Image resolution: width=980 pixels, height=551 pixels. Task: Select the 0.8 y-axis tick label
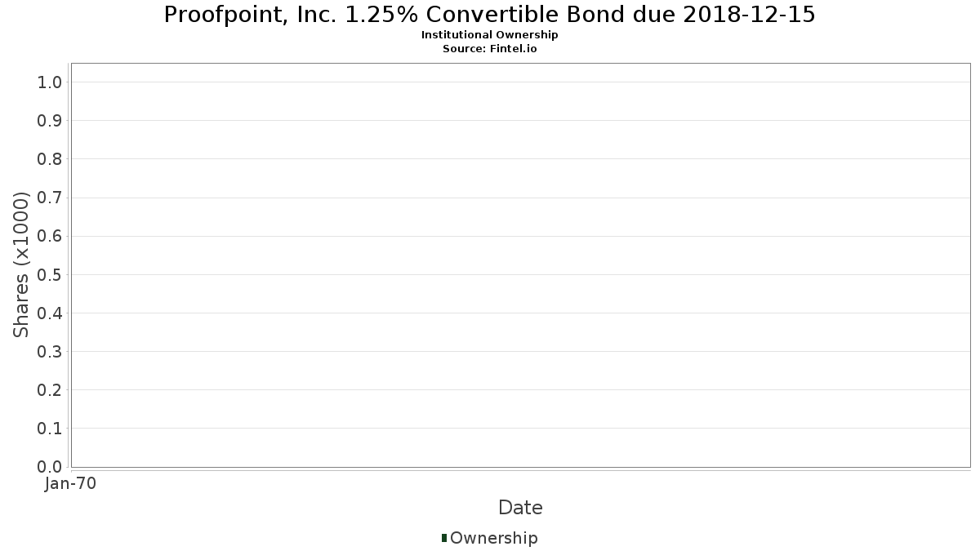tap(50, 159)
